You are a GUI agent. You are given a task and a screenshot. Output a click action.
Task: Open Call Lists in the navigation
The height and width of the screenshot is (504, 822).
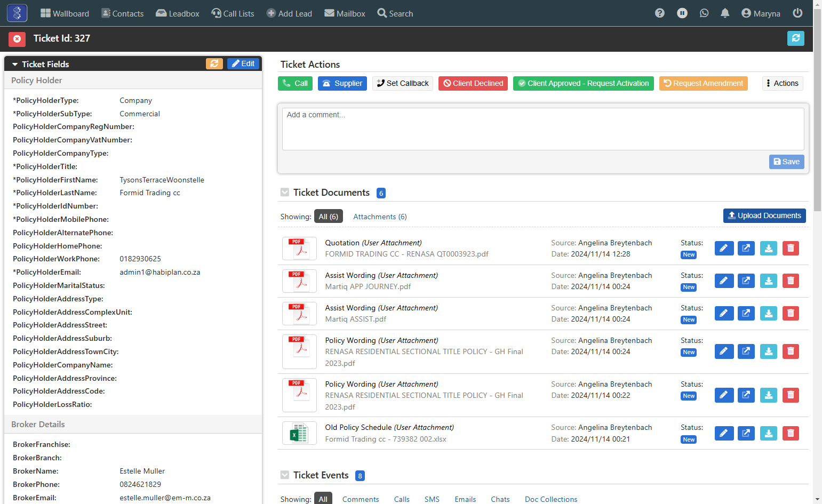pos(233,13)
